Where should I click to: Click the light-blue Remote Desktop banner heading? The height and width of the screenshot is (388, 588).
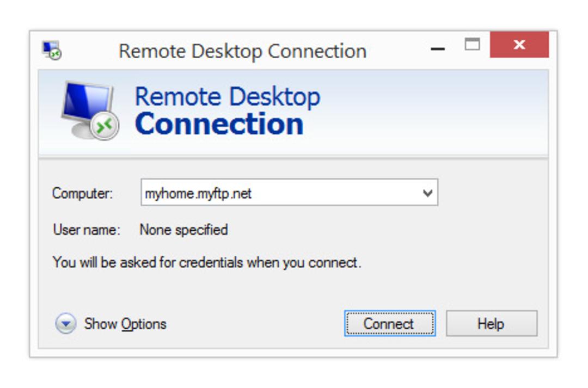[227, 97]
